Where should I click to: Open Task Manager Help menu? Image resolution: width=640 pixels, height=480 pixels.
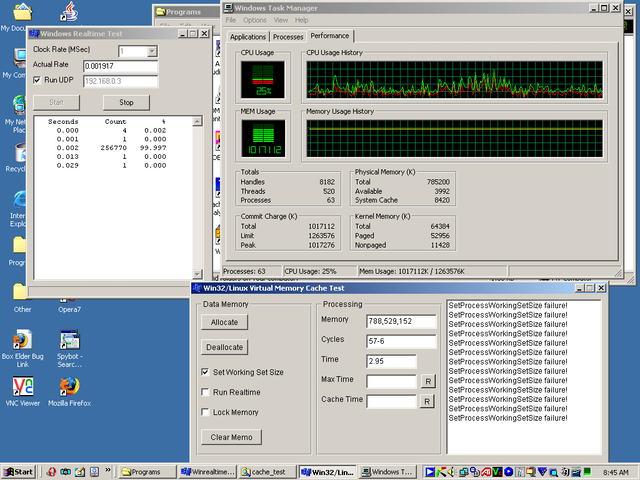(x=302, y=20)
